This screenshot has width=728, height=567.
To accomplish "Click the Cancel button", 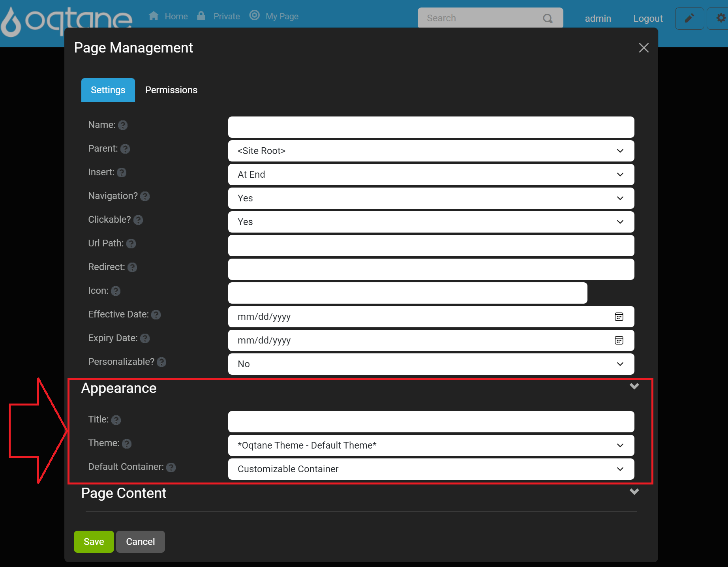I will [x=141, y=542].
